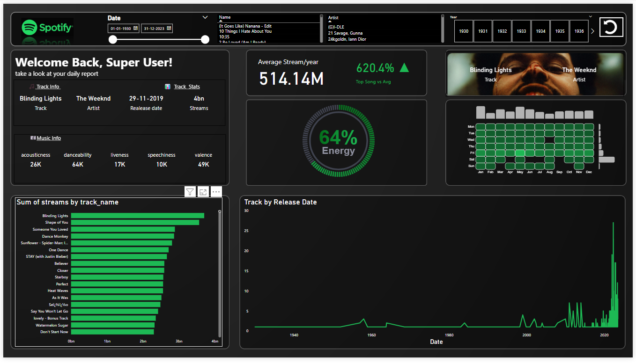Click the Music Info heading link
Screen dimensions: 636x364
pyautogui.click(x=49, y=138)
